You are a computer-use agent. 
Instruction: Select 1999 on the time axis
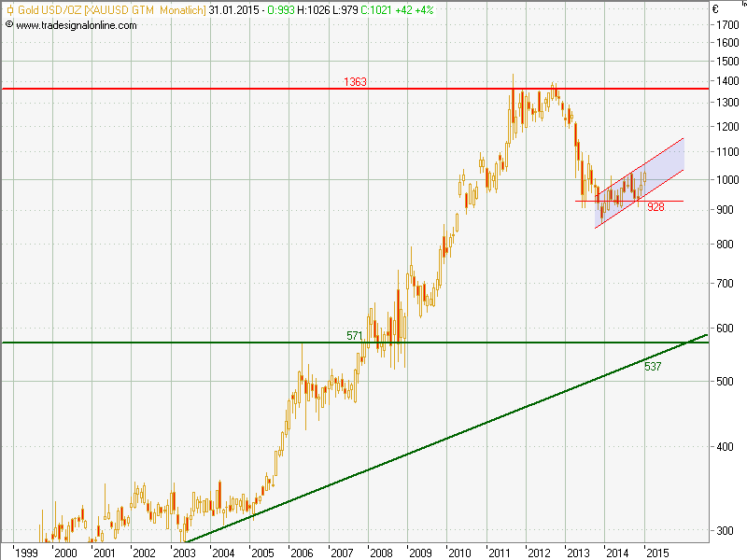(x=27, y=553)
